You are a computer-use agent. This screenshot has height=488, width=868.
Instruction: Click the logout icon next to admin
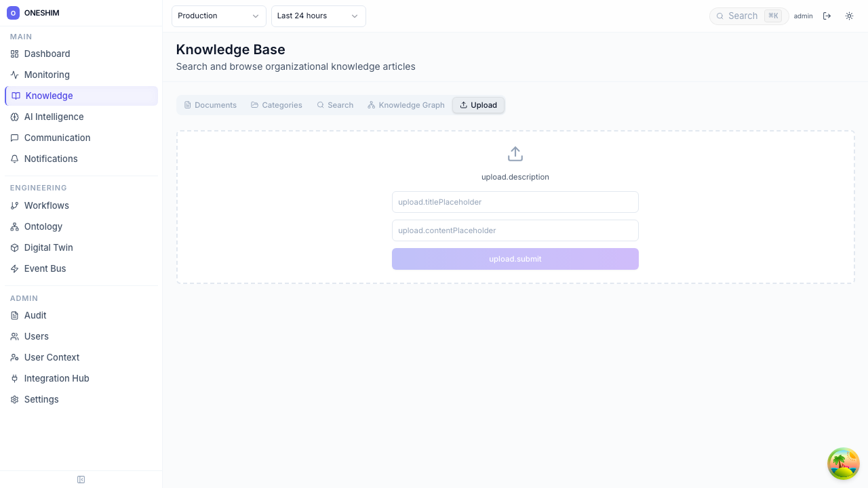tap(827, 16)
